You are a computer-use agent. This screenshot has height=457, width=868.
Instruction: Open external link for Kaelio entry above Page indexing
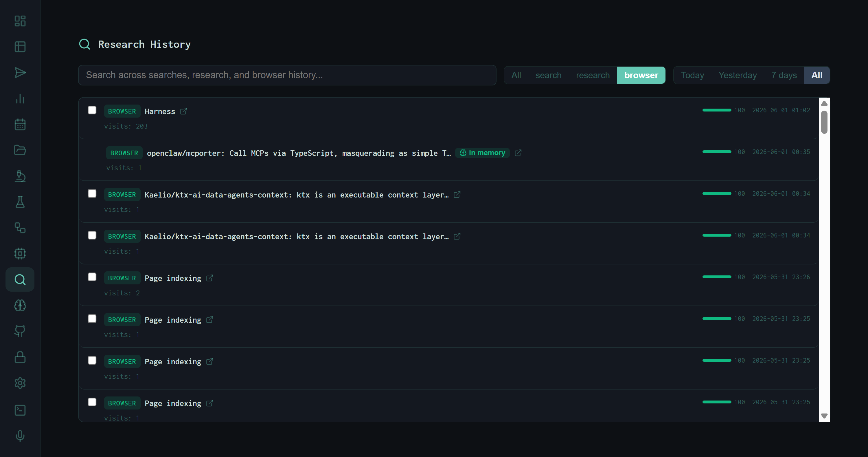tap(457, 236)
